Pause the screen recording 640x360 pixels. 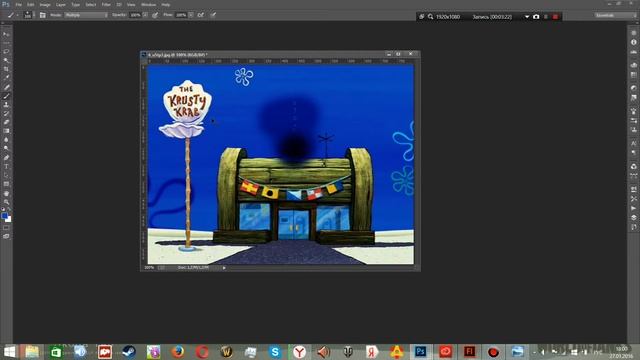(x=546, y=17)
